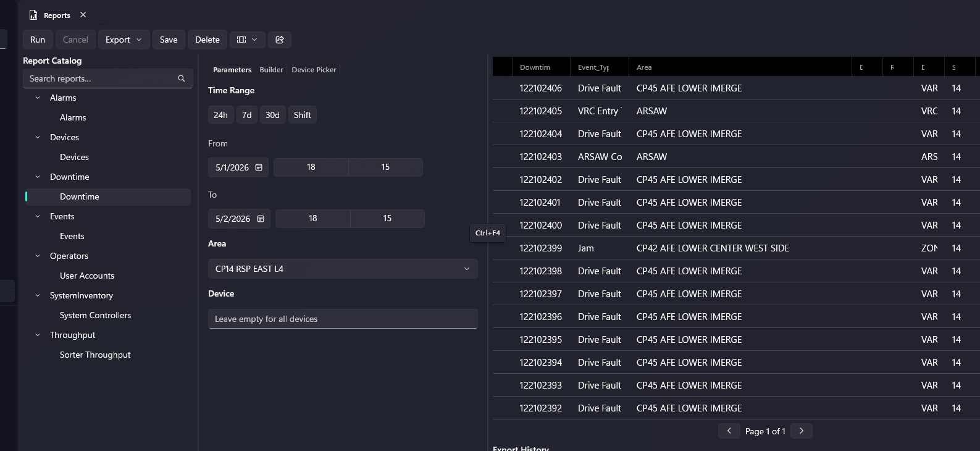Open the Export dropdown
980x451 pixels.
point(124,40)
